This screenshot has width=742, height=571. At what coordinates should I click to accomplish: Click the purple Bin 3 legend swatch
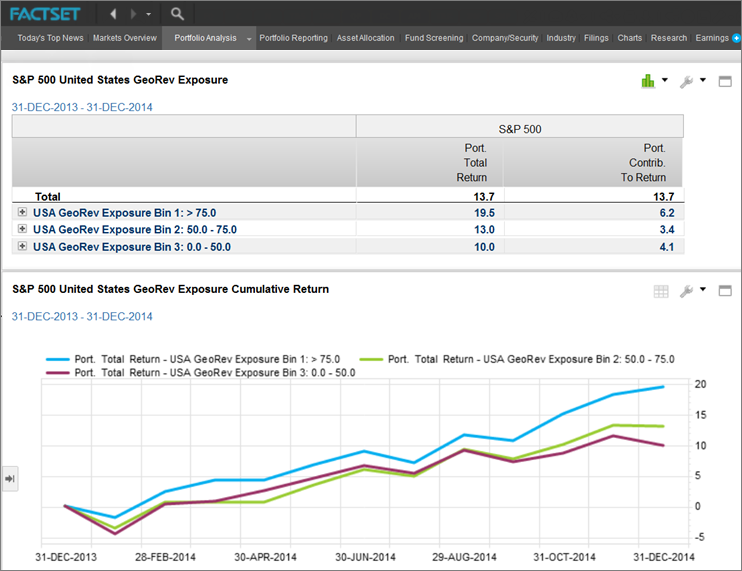pyautogui.click(x=58, y=373)
